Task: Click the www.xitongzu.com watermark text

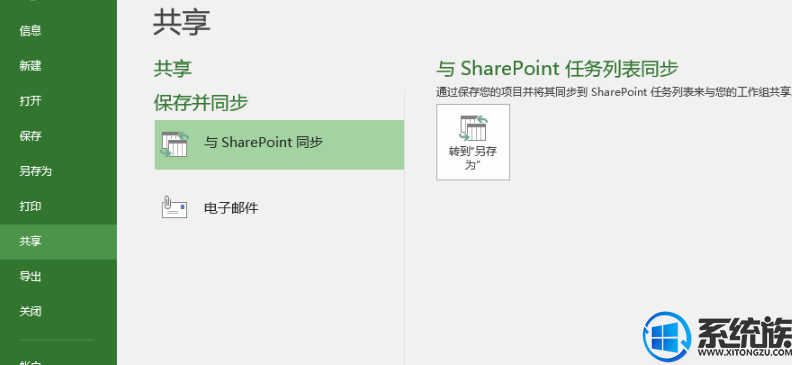Action: 745,352
